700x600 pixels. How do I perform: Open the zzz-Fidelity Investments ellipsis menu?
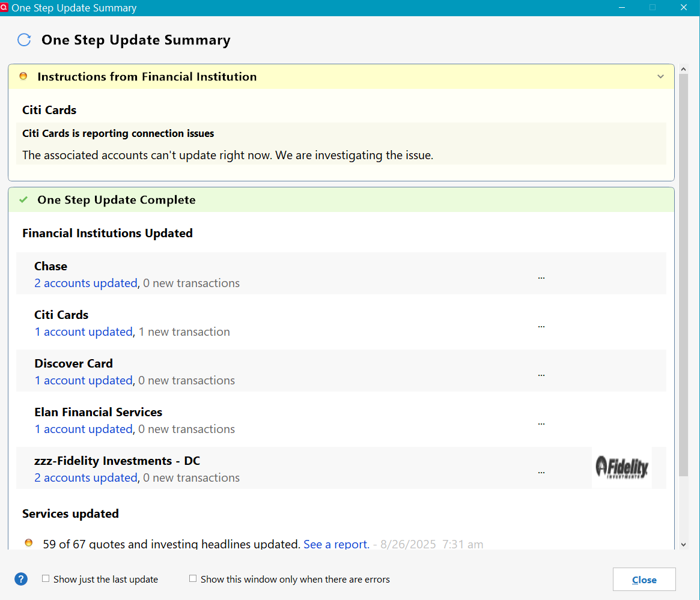click(541, 472)
